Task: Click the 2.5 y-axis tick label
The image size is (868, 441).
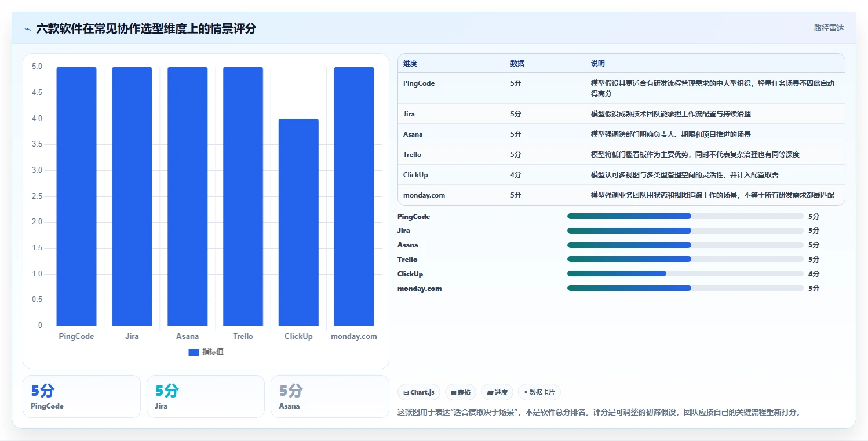Action: pos(37,196)
